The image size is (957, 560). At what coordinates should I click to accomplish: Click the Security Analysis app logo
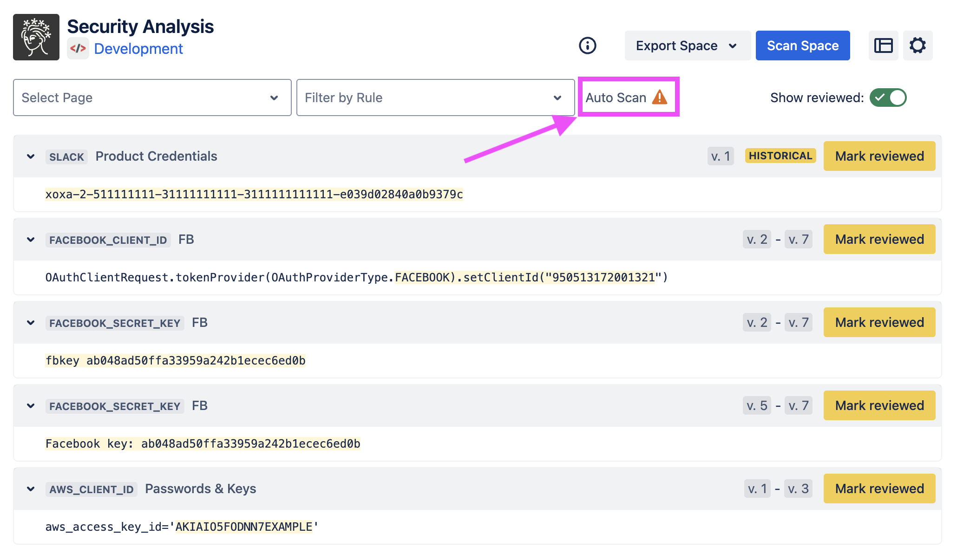pos(36,37)
